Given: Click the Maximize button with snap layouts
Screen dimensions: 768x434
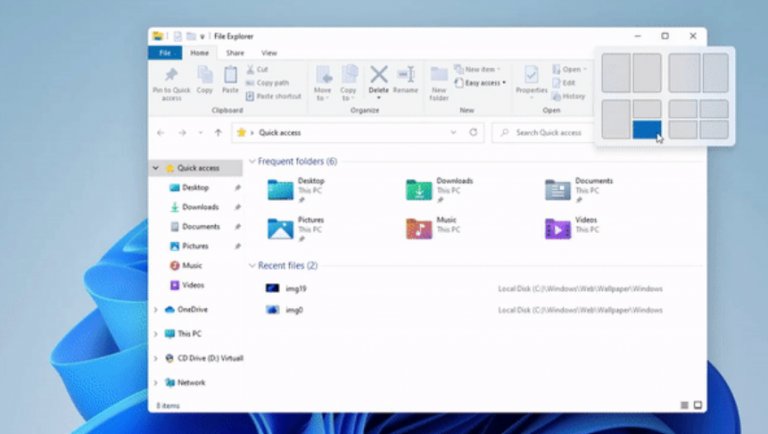Looking at the screenshot, I should click(x=665, y=36).
